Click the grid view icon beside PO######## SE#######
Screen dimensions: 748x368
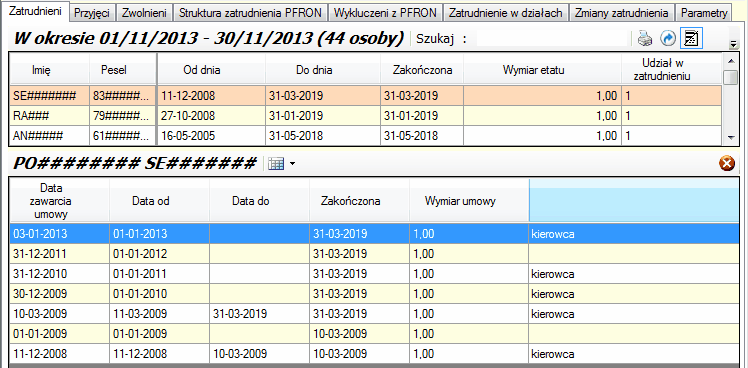276,164
